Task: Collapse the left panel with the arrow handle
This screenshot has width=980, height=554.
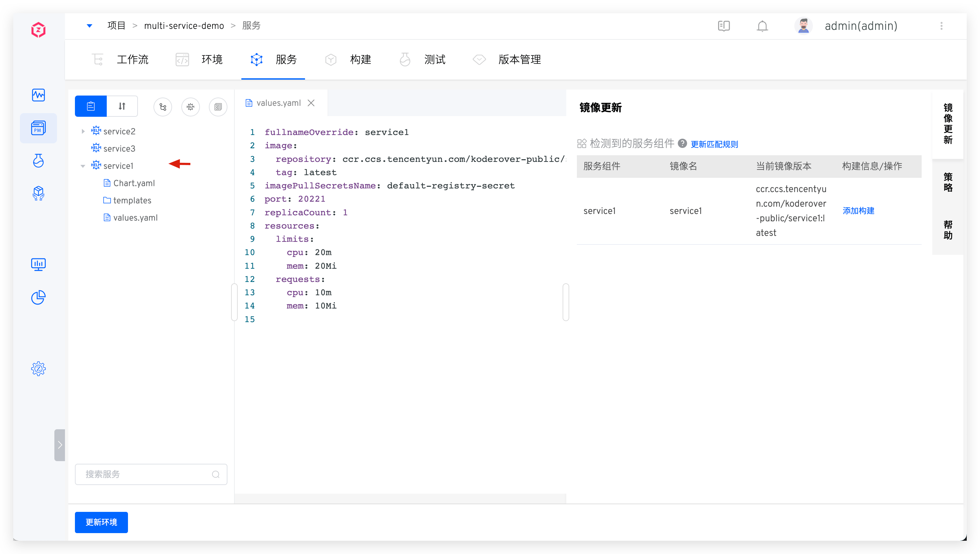Action: pos(60,445)
